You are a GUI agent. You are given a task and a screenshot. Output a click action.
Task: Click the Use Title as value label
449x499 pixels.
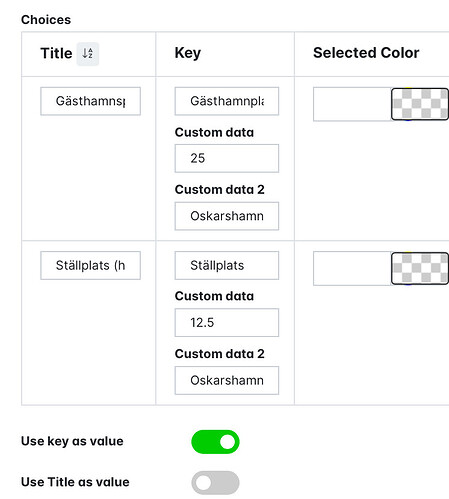tap(75, 482)
